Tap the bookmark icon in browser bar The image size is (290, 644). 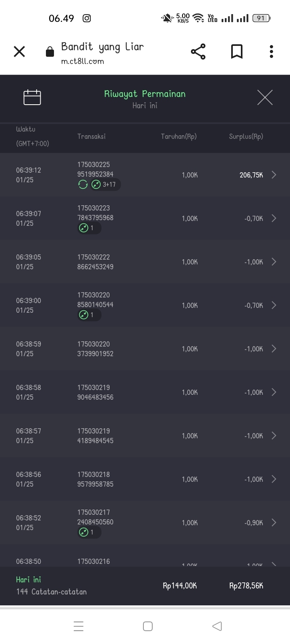click(x=236, y=52)
